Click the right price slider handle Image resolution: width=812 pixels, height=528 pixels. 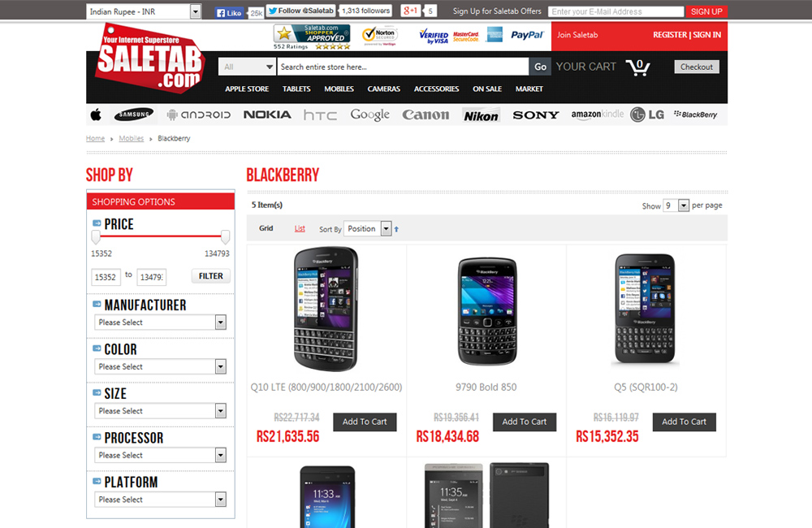(225, 237)
